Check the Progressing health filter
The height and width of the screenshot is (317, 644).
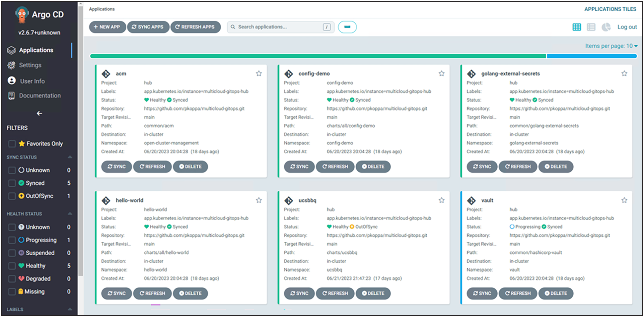12,240
